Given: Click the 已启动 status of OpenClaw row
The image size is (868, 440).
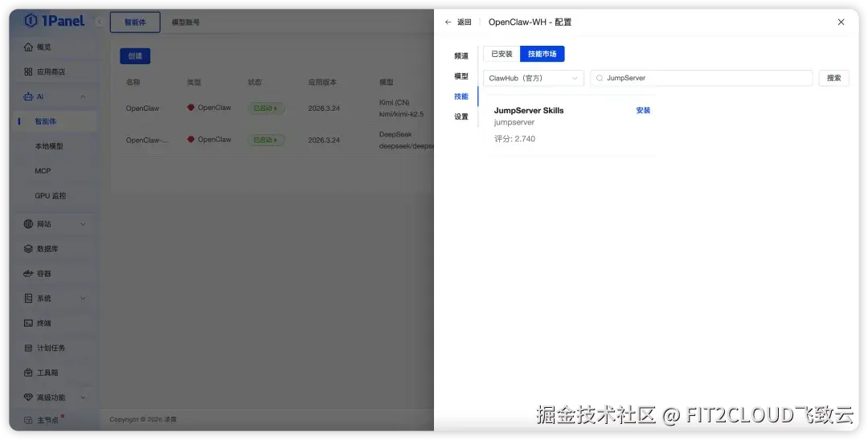Looking at the screenshot, I should pos(266,108).
